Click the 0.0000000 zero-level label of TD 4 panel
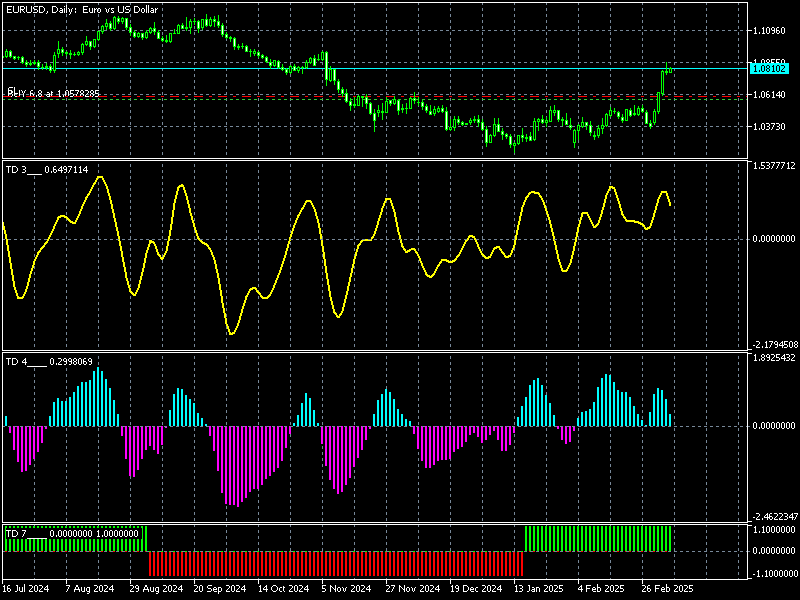Image resolution: width=800 pixels, height=600 pixels. [x=773, y=426]
